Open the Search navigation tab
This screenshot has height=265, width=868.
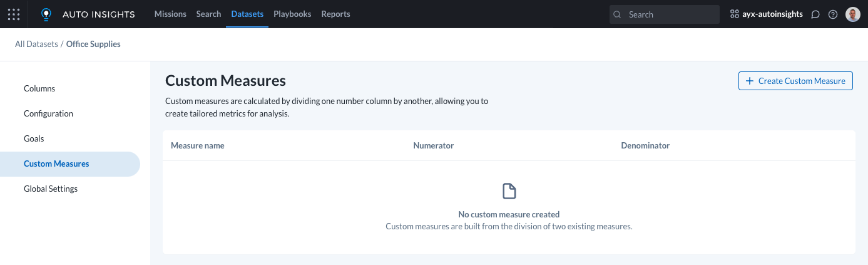coord(208,14)
